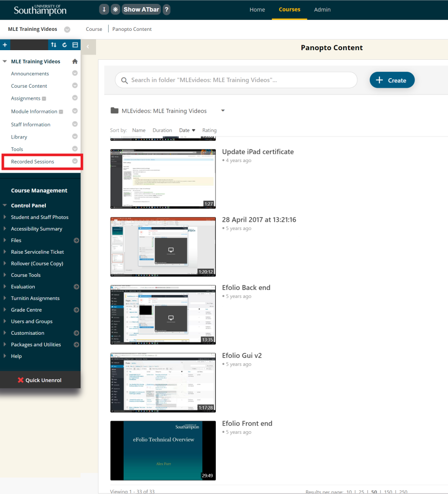Open the Courses tab
This screenshot has height=494, width=448.
(290, 10)
